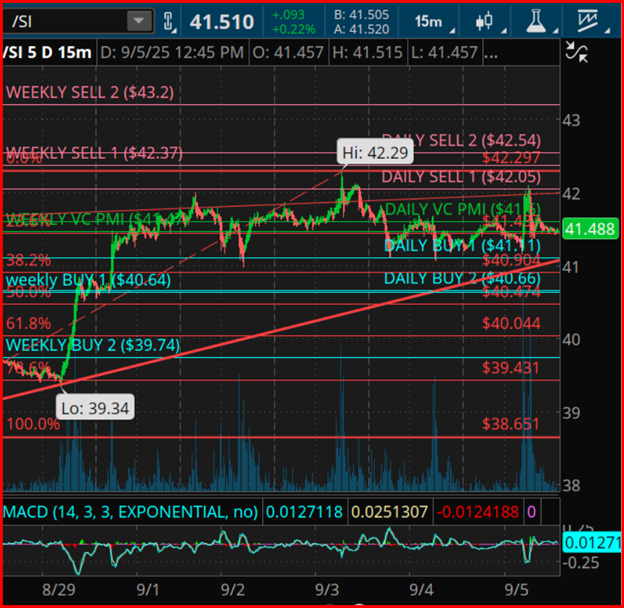The width and height of the screenshot is (624, 608).
Task: Click the 61.8% Fibonacci level label
Action: coord(29,323)
